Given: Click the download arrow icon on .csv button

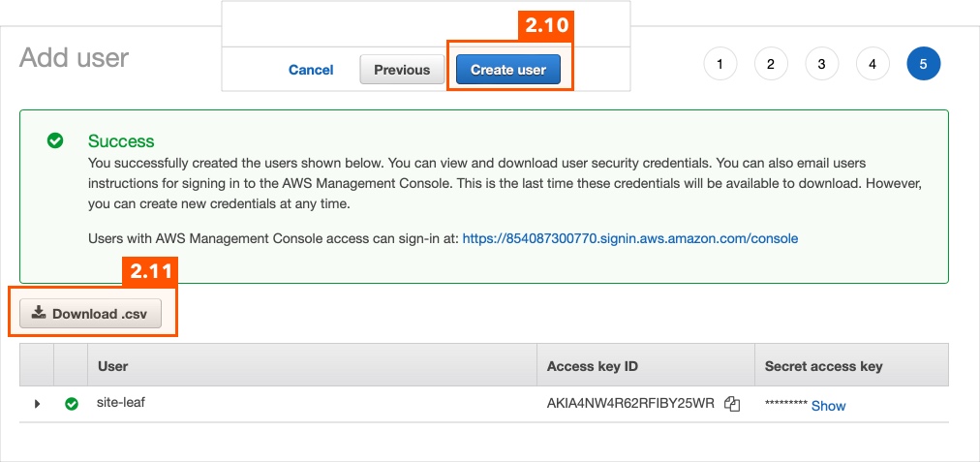Looking at the screenshot, I should pos(39,313).
